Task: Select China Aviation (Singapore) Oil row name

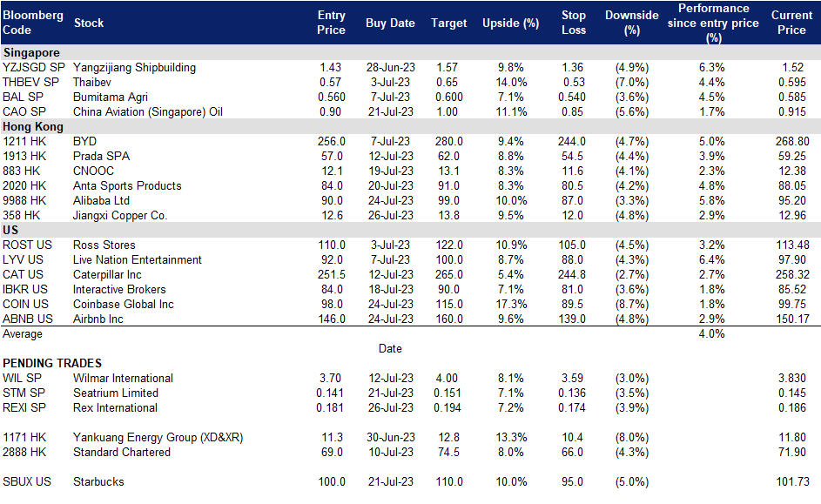Action: click(148, 112)
